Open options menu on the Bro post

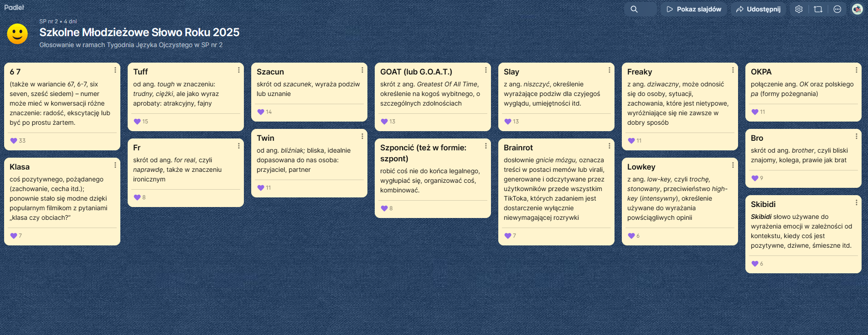pyautogui.click(x=856, y=137)
